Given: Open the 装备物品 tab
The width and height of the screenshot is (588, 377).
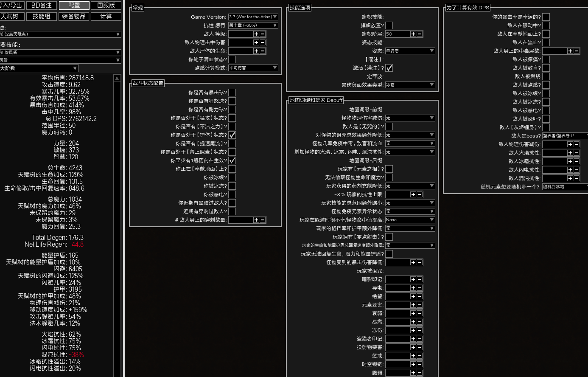Looking at the screenshot, I should [x=74, y=16].
